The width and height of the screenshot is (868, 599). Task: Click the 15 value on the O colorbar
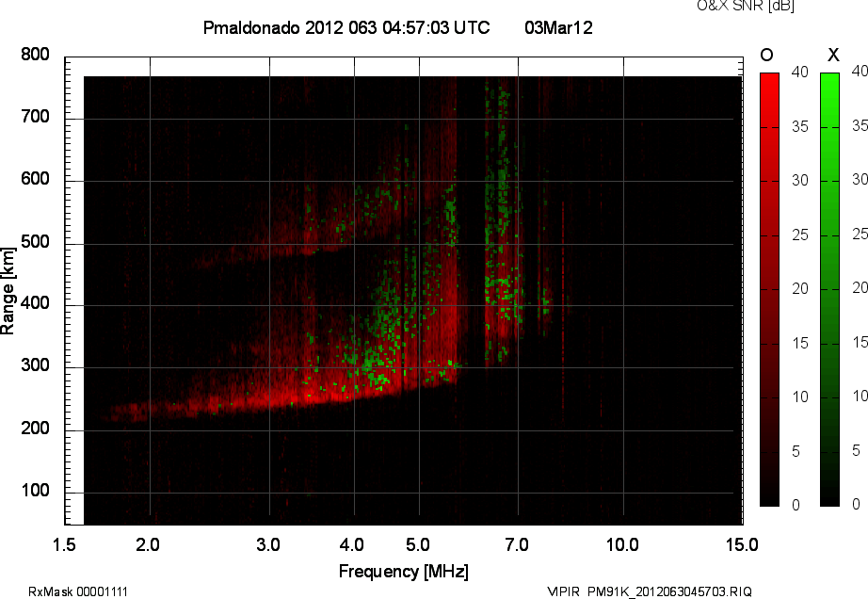click(800, 343)
